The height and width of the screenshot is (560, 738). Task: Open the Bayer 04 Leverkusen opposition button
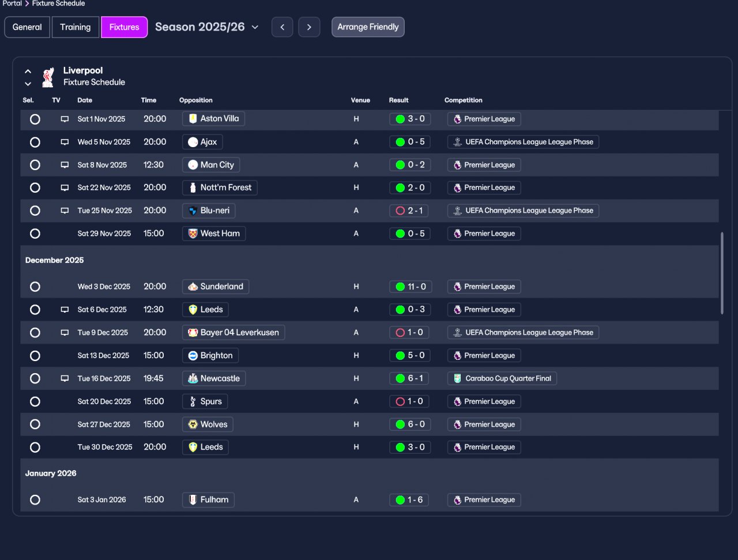[234, 333]
